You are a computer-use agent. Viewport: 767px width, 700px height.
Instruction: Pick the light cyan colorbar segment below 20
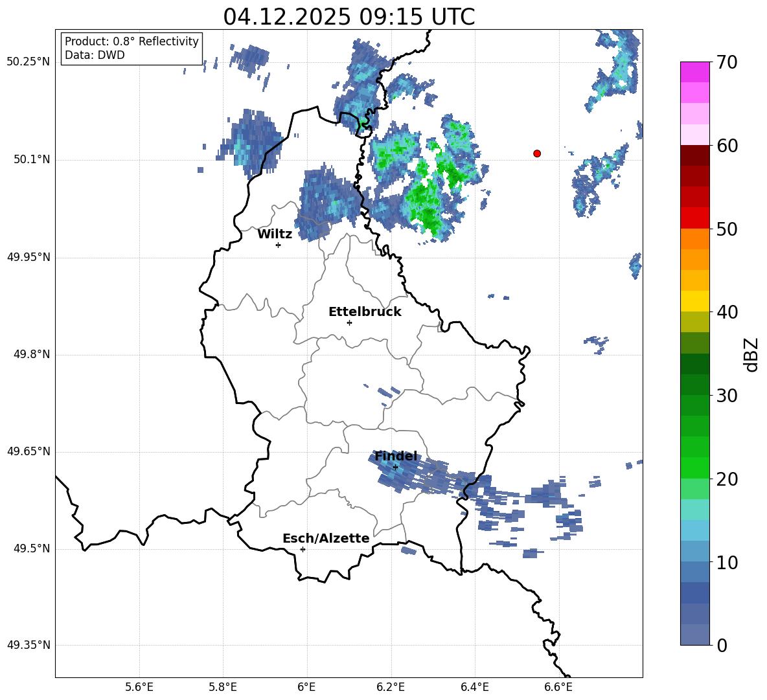coord(695,510)
